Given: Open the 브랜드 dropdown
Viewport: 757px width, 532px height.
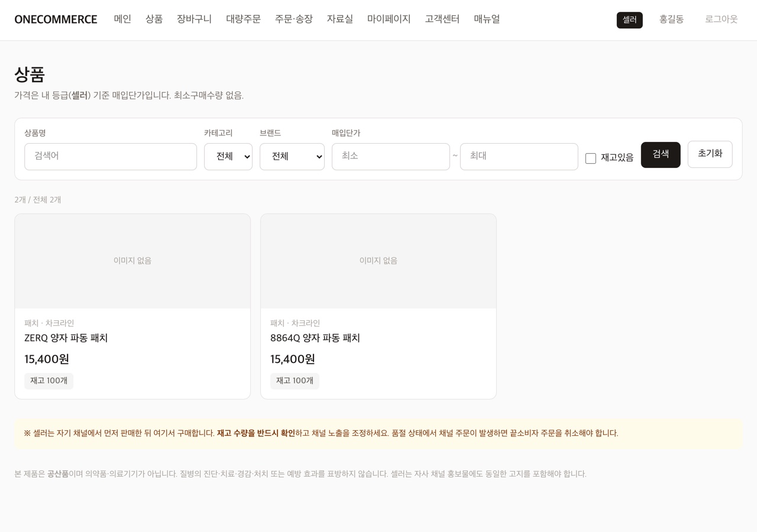Looking at the screenshot, I should pyautogui.click(x=292, y=157).
